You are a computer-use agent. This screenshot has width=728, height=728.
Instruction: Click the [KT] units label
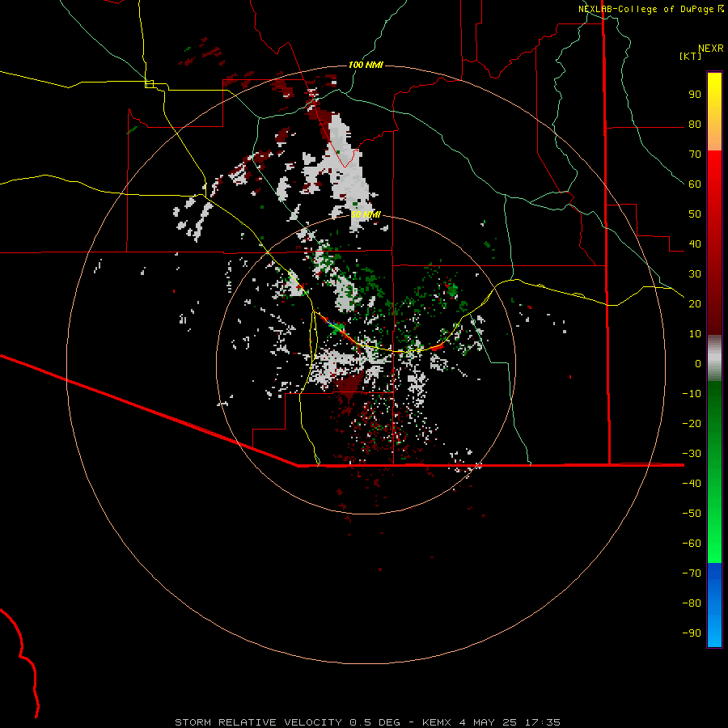pos(690,56)
